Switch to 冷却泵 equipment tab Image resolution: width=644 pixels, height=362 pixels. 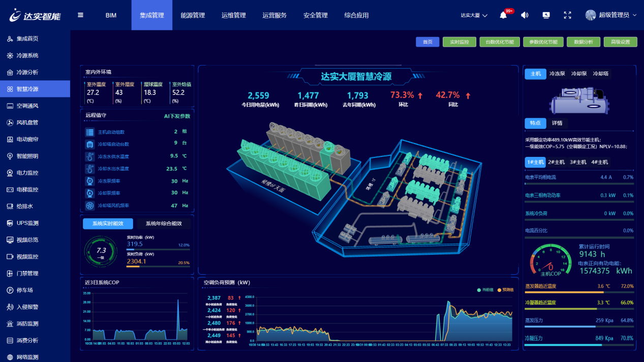pos(579,74)
